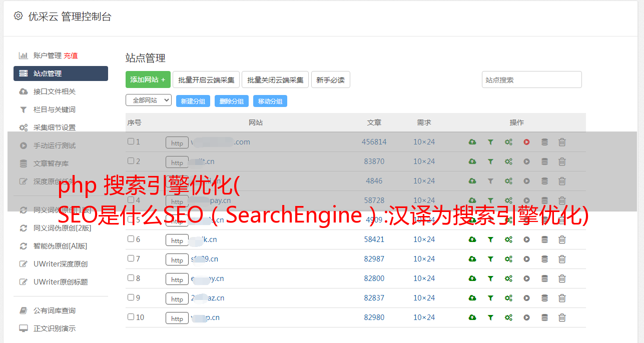Click gears settings icon in row 2
The image size is (644, 343).
(508, 161)
